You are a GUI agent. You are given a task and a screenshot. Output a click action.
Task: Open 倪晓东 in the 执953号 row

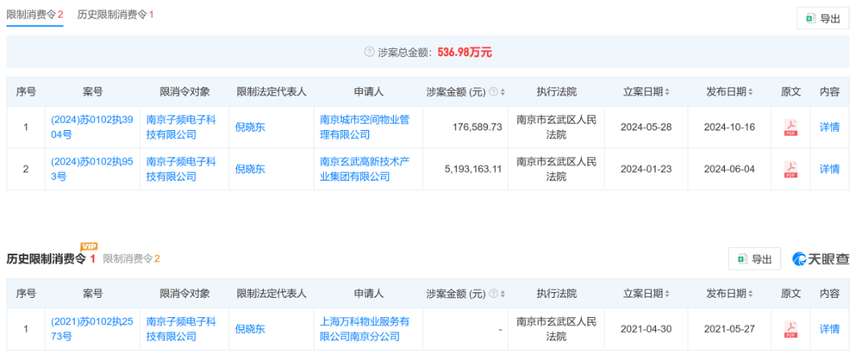pos(250,169)
